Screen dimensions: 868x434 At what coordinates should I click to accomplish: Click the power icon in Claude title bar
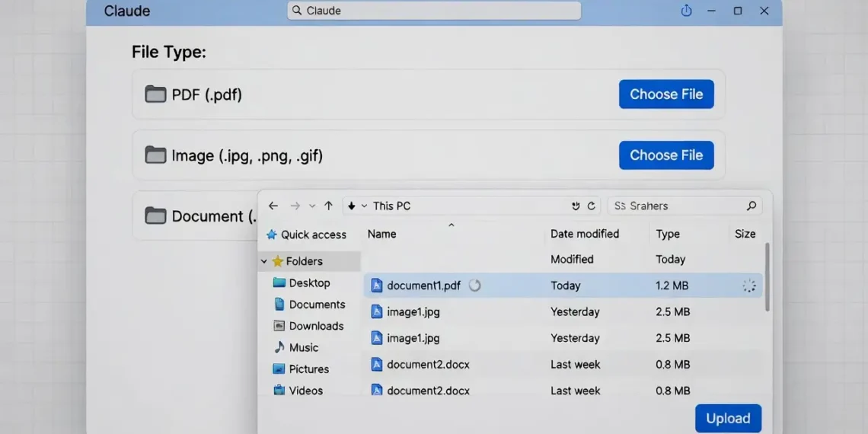point(687,11)
